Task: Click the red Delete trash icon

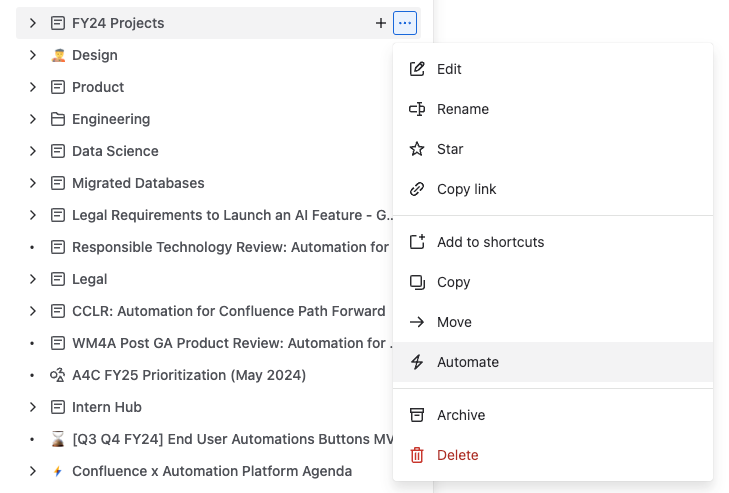Action: point(418,455)
